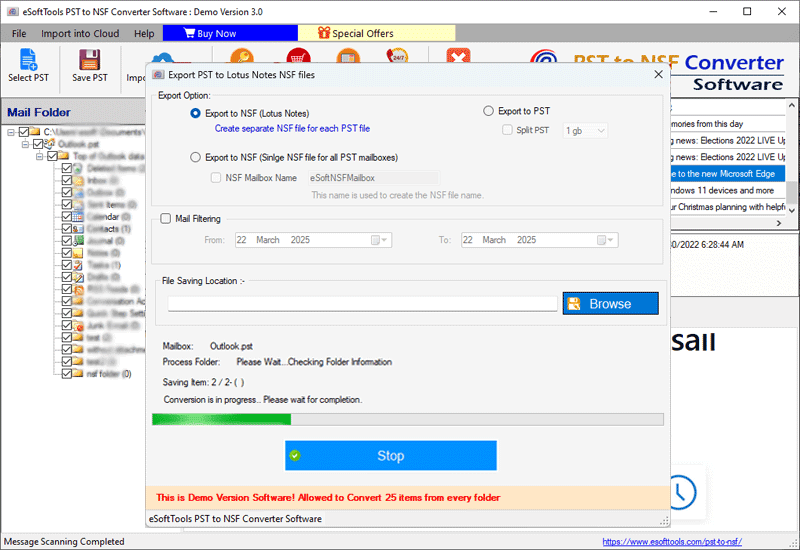This screenshot has width=800, height=550.
Task: Tick the NSF Mailbox Name checkbox
Action: [216, 178]
